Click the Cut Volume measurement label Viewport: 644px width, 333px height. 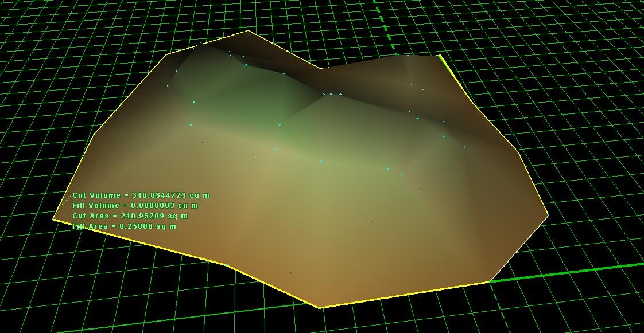[x=141, y=195]
